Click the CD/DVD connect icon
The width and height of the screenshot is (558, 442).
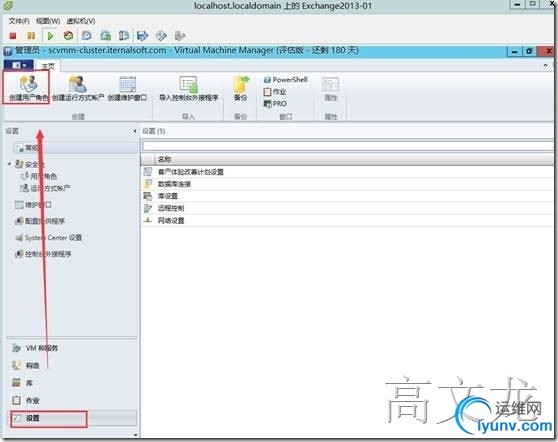pos(161,36)
